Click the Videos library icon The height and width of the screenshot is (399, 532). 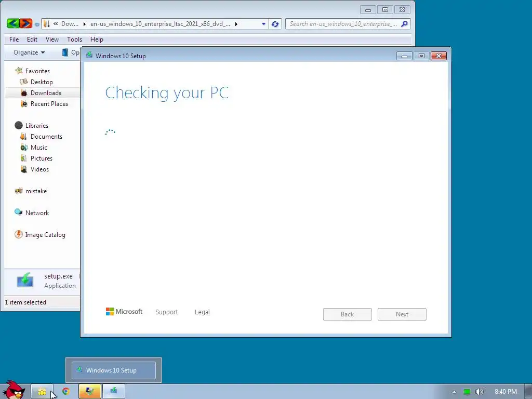[24, 169]
